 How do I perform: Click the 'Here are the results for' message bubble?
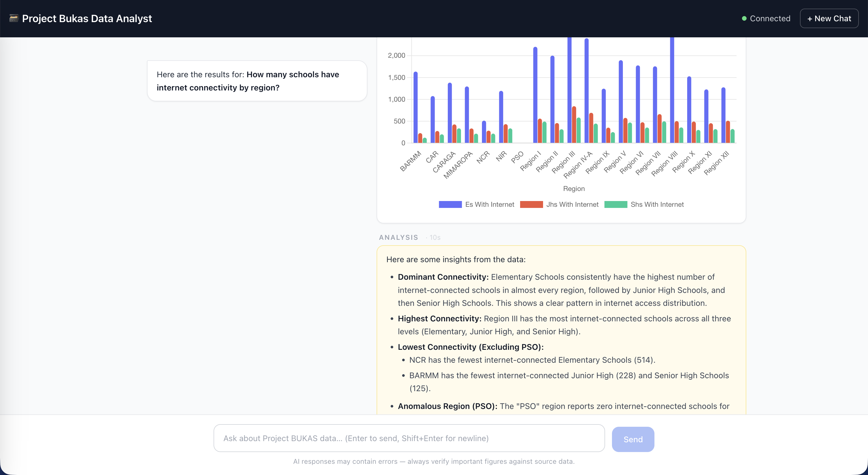(257, 81)
